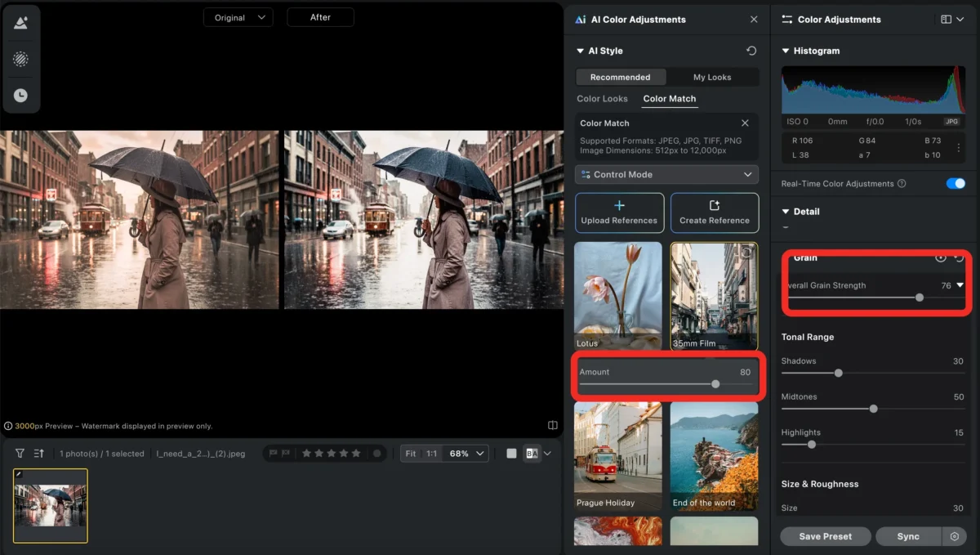Switch to the My Looks tab
Screen dimensions: 980x555
point(713,76)
